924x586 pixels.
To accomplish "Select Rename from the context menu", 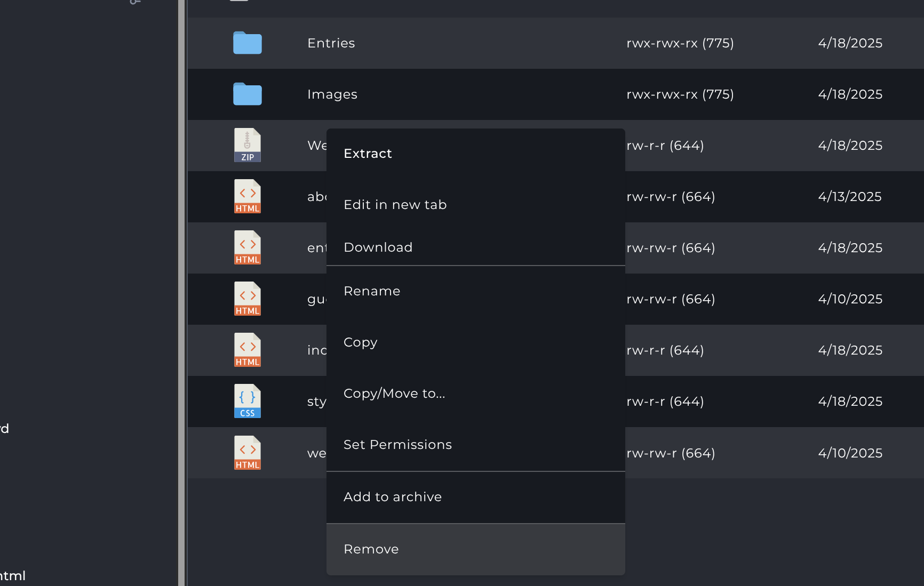I will 372,291.
